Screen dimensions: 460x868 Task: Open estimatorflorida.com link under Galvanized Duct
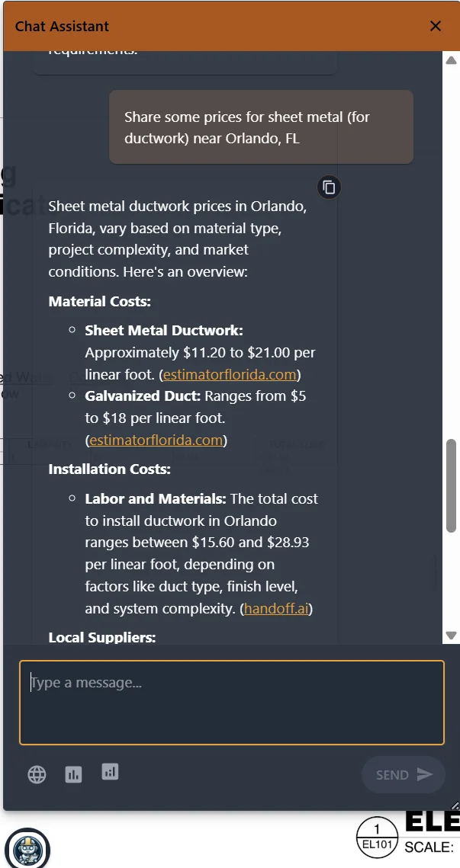[156, 440]
